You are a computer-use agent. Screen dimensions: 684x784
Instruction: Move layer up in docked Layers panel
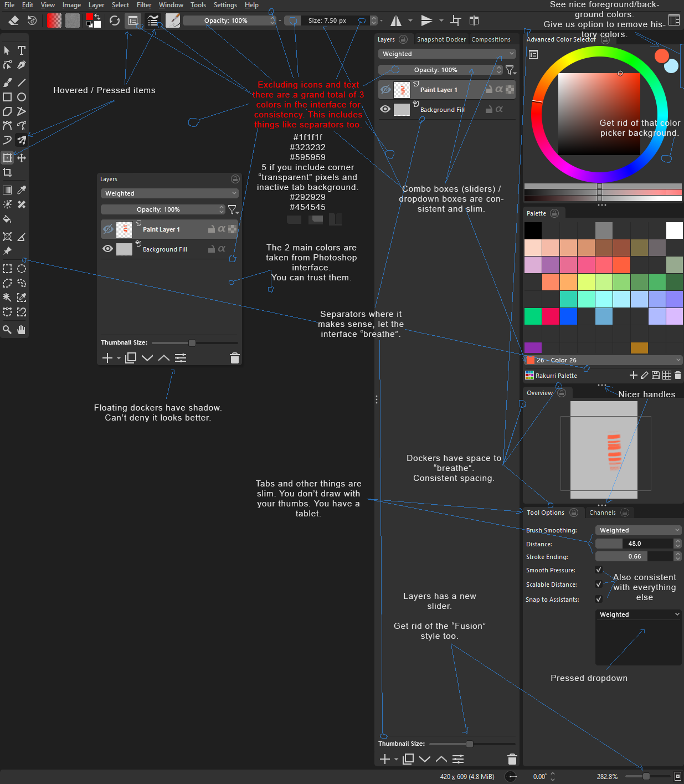[441, 759]
